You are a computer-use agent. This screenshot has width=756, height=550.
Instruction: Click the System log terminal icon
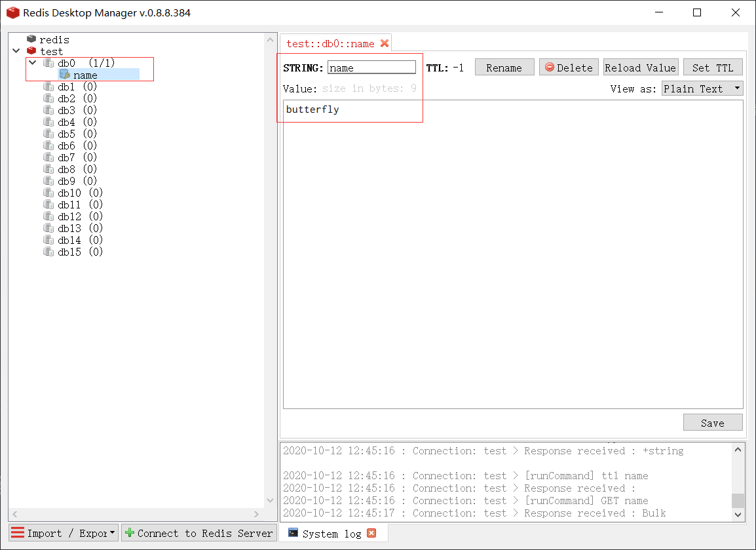293,533
